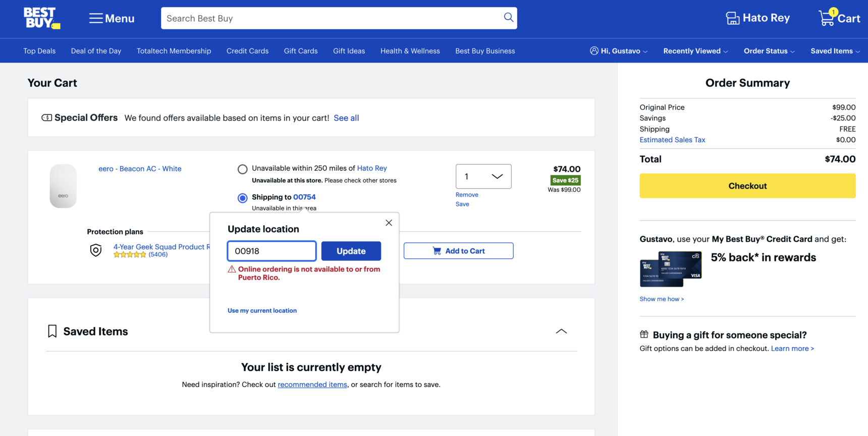Open the Hato Rey store locator
868x436 pixels.
(x=757, y=18)
